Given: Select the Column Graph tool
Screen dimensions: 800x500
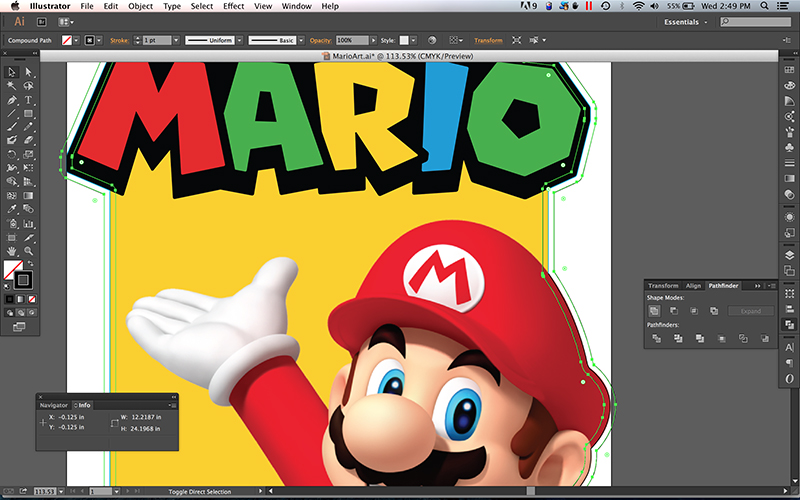Looking at the screenshot, I should tap(28, 223).
